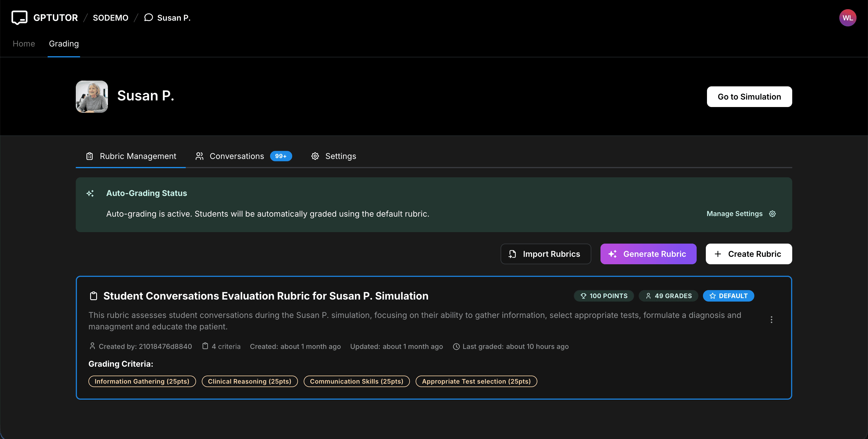Click the trophy icon in 100 POINTS badge
The width and height of the screenshot is (868, 439).
[x=583, y=296]
